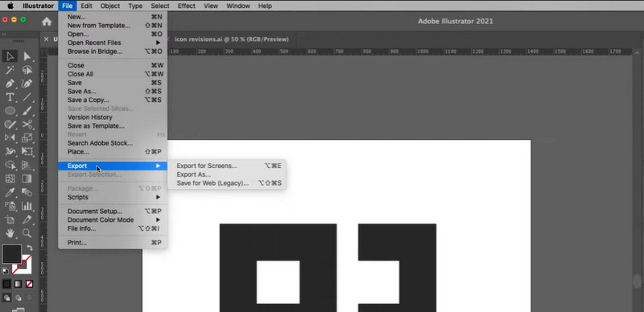Select the Symbol Sprayer tool
The width and height of the screenshot is (644, 312).
(10, 206)
